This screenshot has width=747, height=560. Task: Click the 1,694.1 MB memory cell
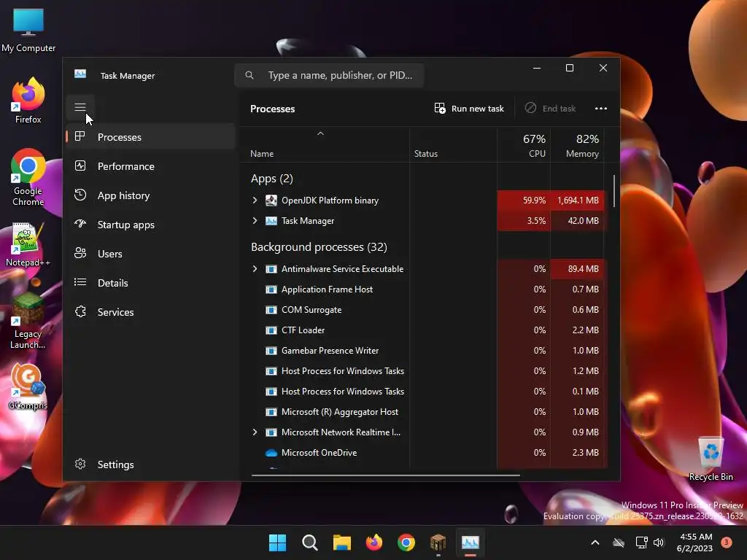(578, 201)
